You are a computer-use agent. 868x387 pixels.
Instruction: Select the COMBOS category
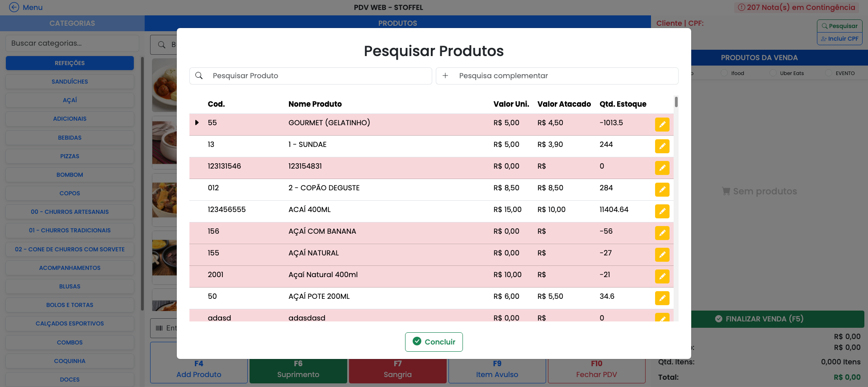tap(70, 342)
